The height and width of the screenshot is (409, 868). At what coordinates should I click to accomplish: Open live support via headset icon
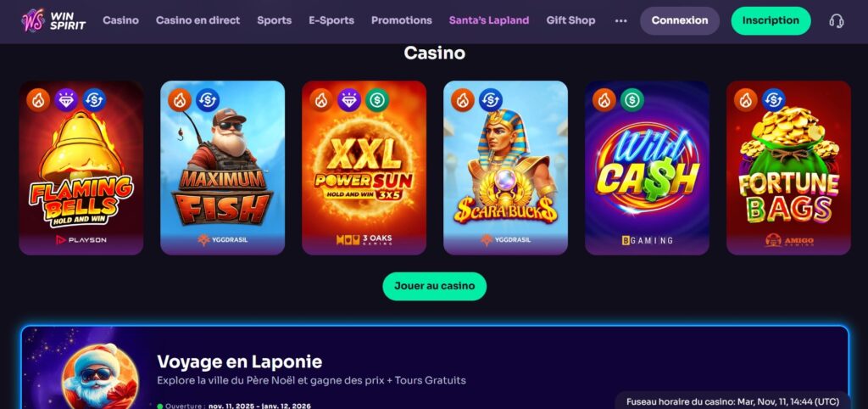click(x=837, y=21)
